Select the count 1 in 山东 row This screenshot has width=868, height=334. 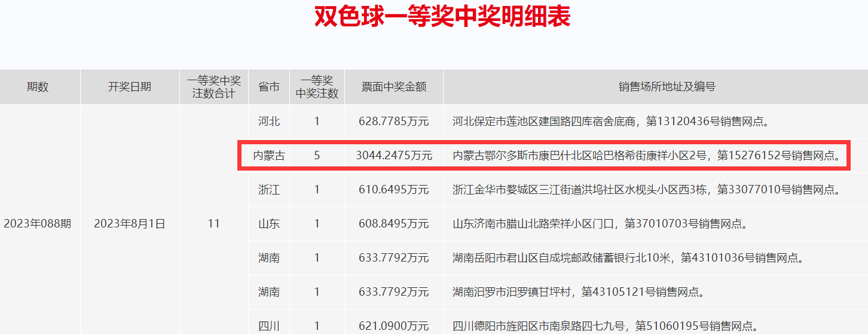(x=317, y=224)
